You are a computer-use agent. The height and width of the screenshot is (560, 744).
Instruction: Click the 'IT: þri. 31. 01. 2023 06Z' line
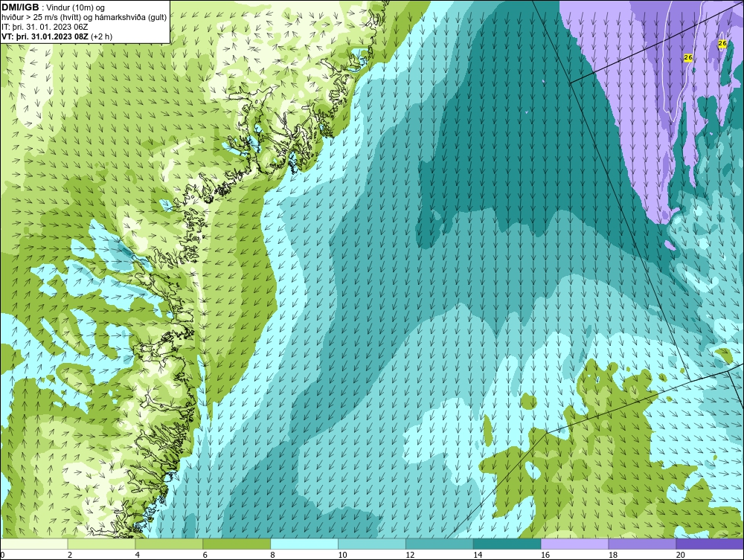pos(45,27)
